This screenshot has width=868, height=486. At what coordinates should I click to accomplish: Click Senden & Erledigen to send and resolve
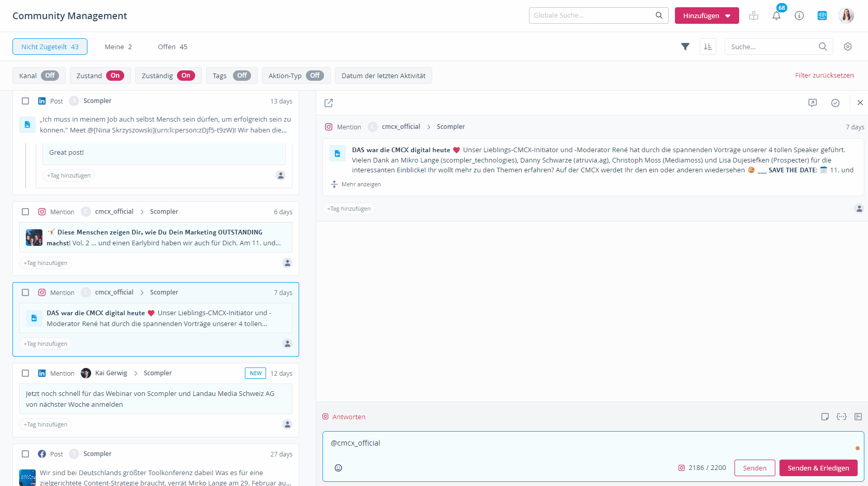coord(818,467)
